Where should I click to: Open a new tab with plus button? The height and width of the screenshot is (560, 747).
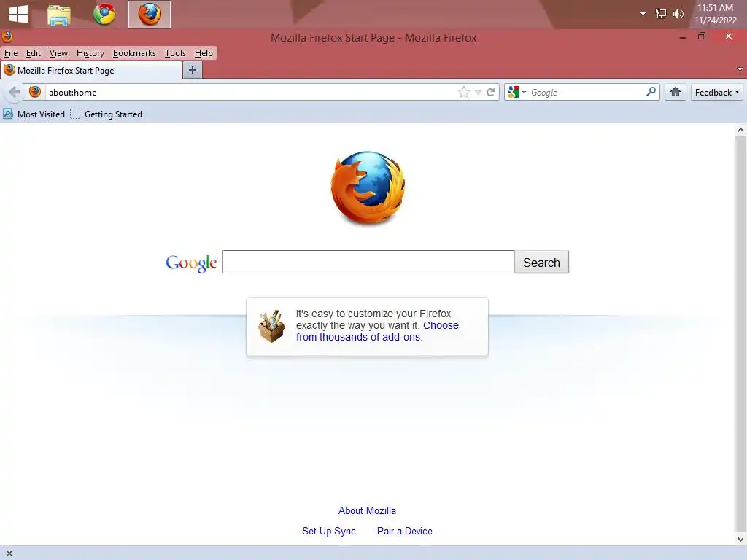tap(193, 71)
